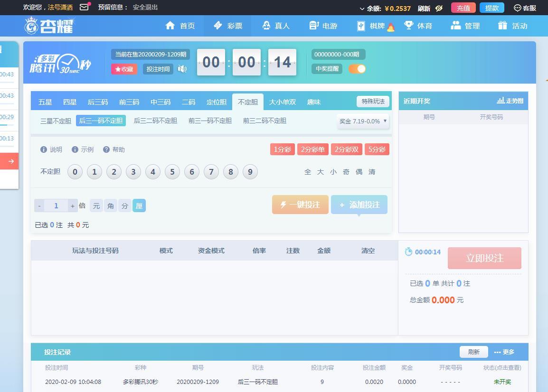Viewport: 548px width, 392px height.
Task: Switch to the 大小单双 tab
Action: click(x=283, y=102)
